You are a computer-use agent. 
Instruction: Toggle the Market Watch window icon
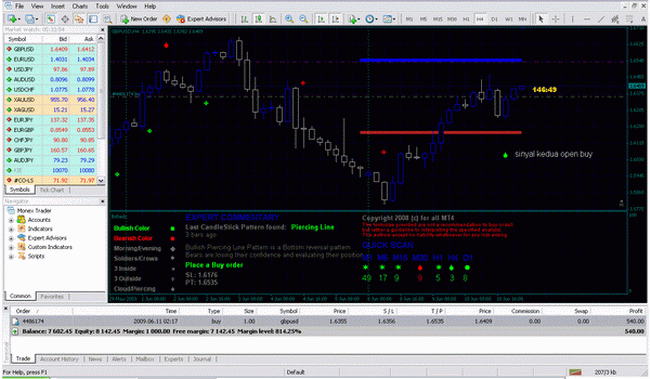tap(51, 19)
